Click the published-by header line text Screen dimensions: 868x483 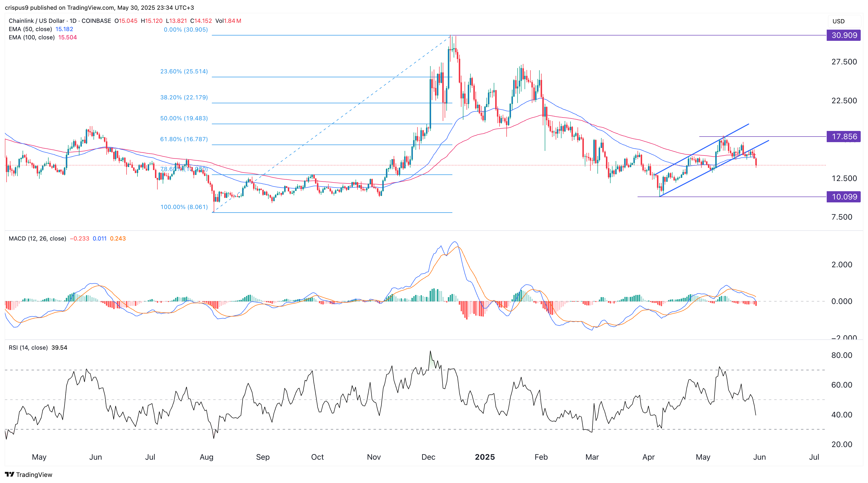99,8
